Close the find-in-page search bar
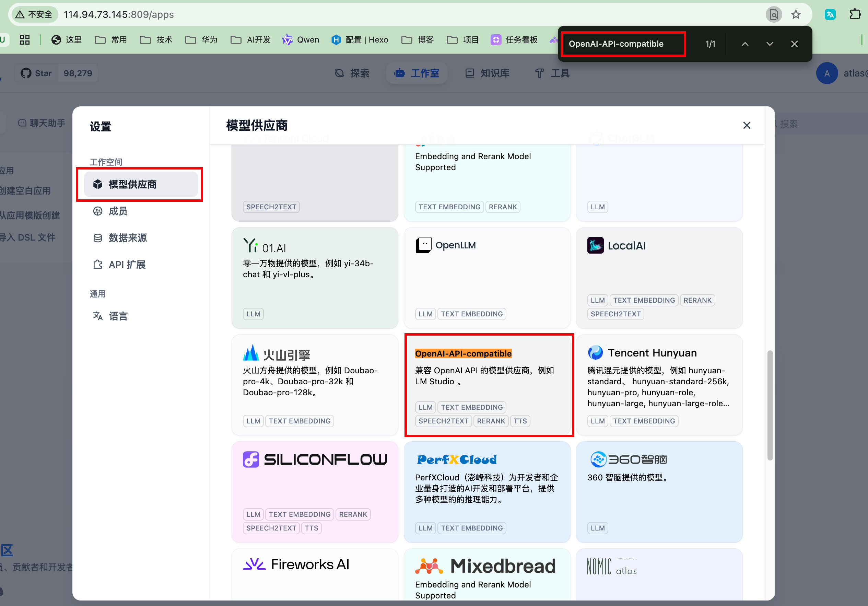This screenshot has height=606, width=868. click(x=794, y=44)
